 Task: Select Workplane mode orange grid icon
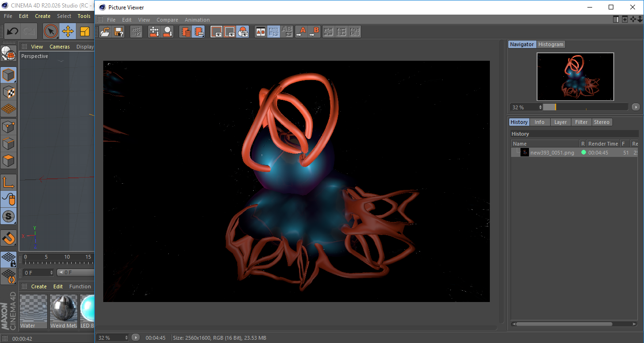8,109
